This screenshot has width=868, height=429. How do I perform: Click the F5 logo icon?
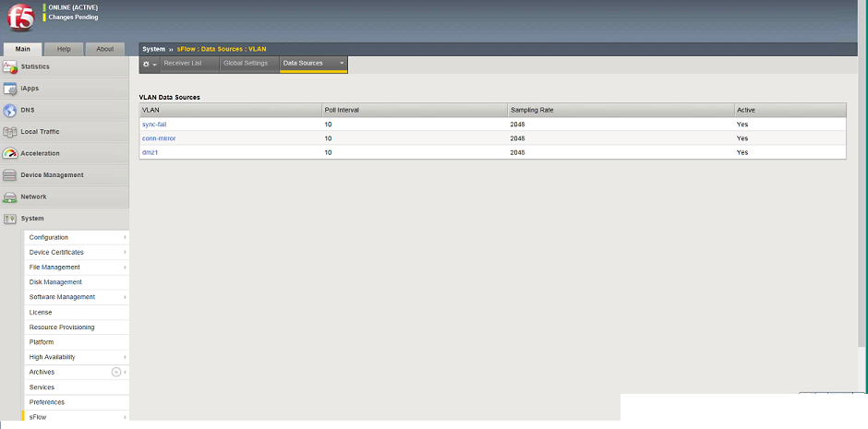pos(20,18)
